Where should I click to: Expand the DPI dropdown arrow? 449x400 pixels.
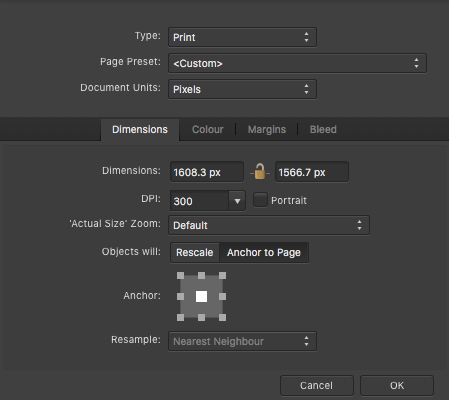click(237, 201)
